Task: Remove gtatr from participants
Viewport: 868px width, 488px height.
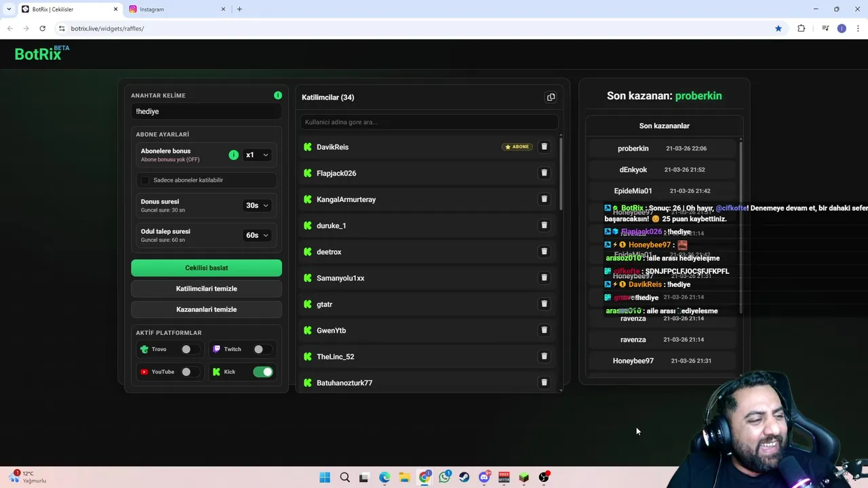Action: [x=544, y=304]
